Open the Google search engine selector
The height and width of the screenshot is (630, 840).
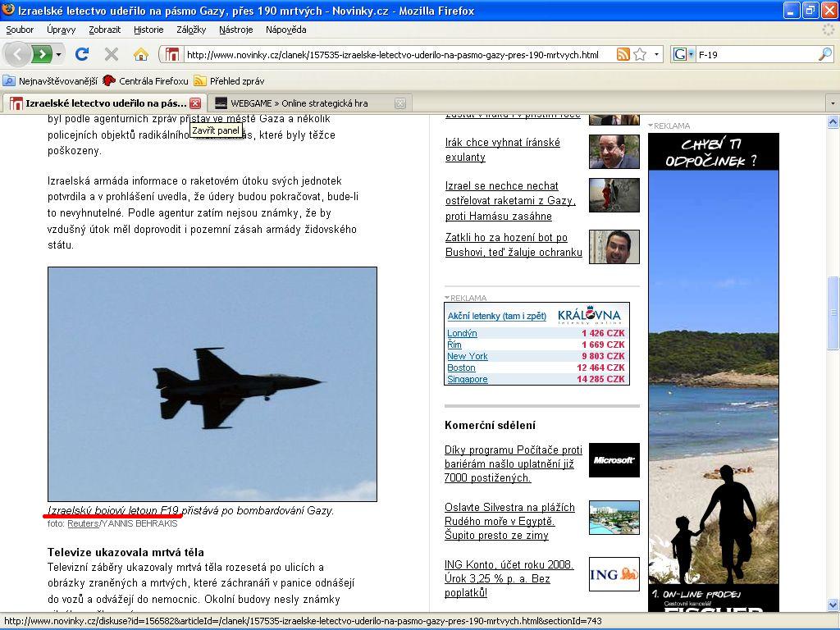coord(683,54)
